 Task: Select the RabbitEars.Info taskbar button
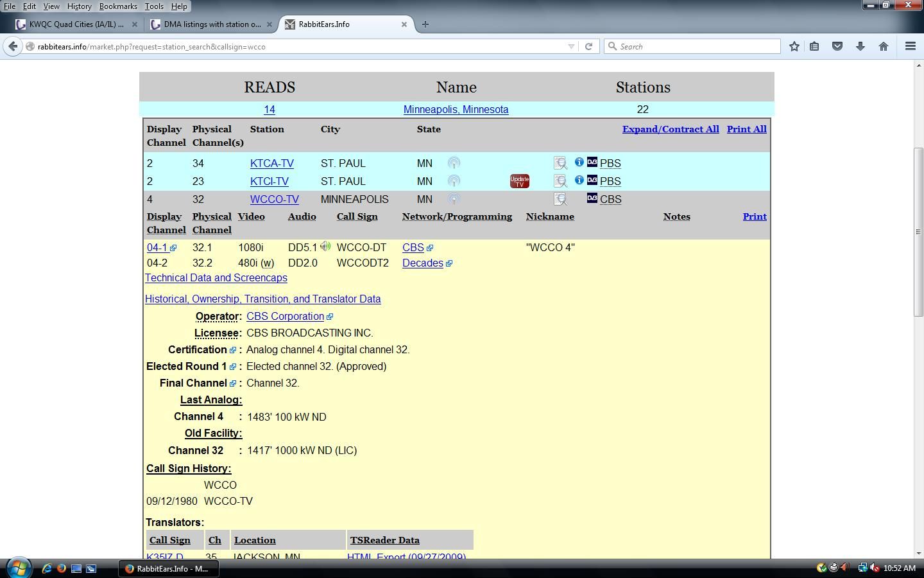[169, 568]
